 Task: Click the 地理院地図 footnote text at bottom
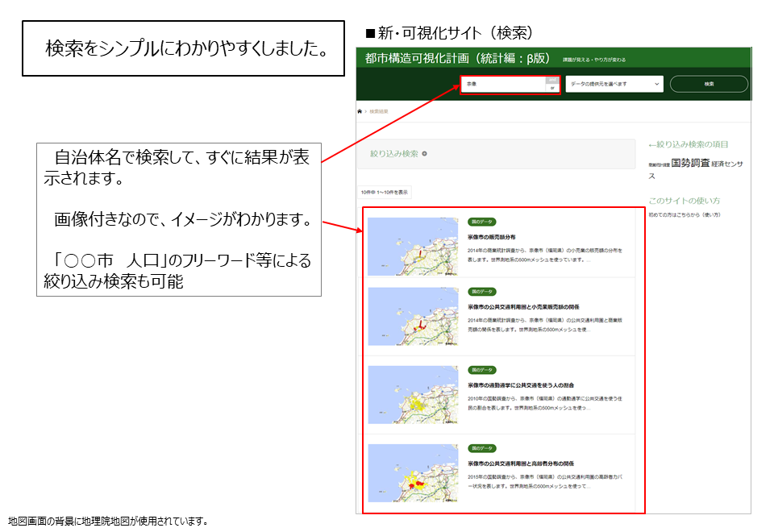coord(109,522)
